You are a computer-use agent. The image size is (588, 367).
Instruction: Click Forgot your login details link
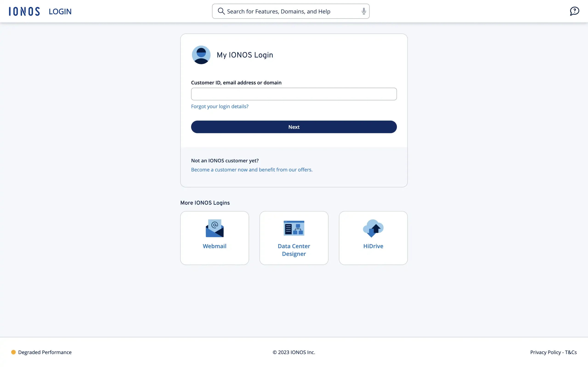(x=220, y=107)
